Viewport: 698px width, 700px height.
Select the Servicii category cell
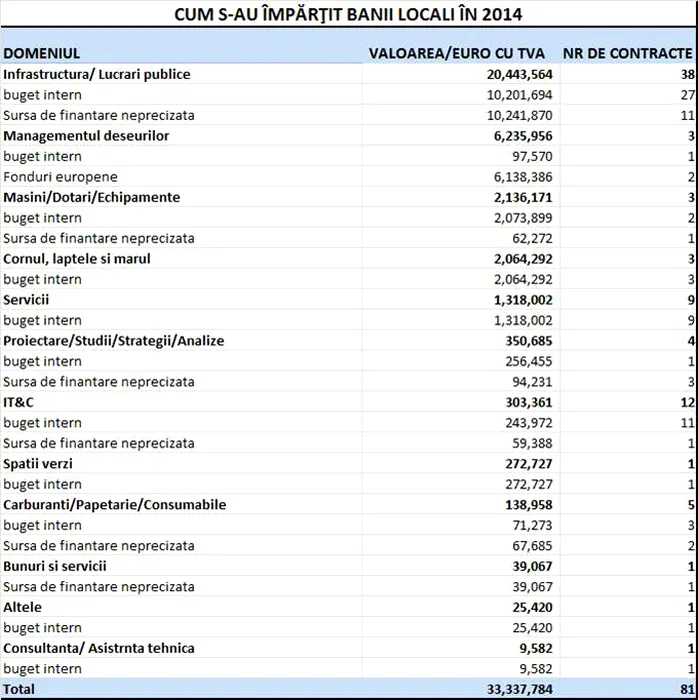26,300
